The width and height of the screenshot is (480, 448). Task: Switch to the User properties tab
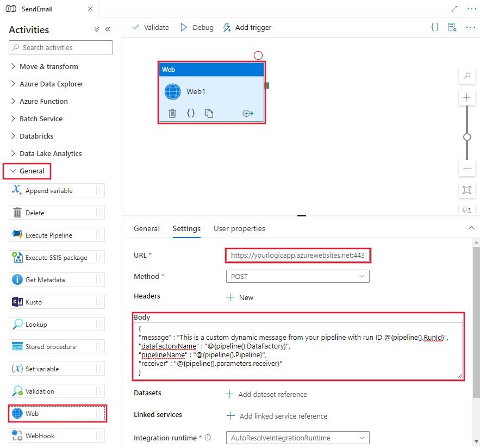(x=239, y=228)
